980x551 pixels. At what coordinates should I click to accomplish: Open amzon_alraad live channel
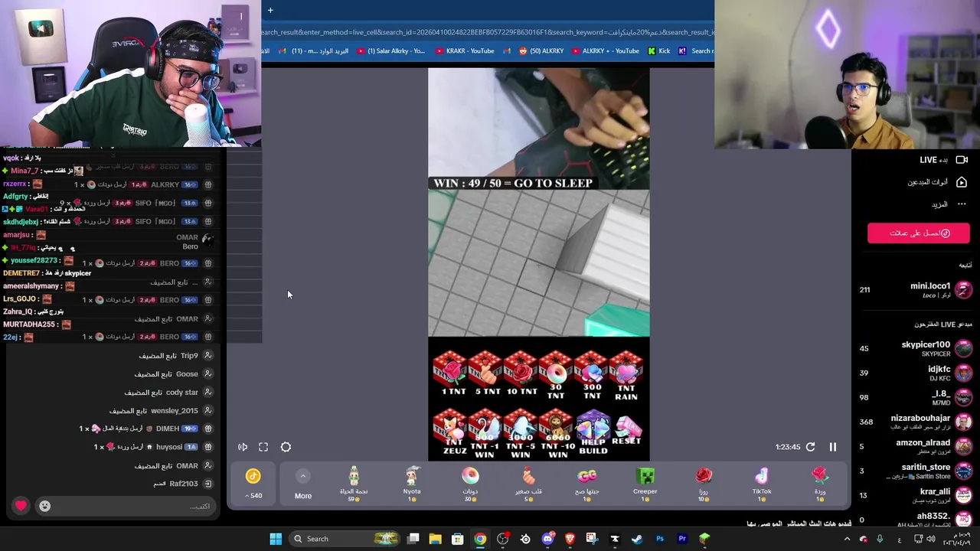pyautogui.click(x=915, y=446)
